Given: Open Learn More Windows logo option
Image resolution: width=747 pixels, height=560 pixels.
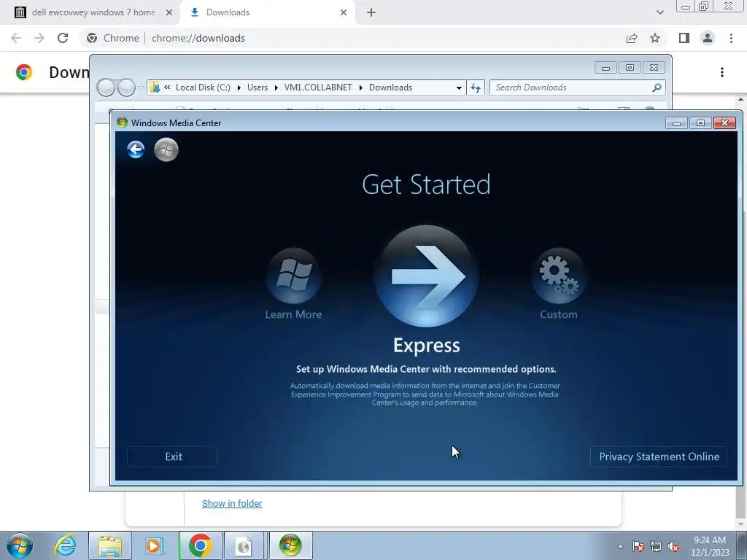Looking at the screenshot, I should pyautogui.click(x=294, y=276).
